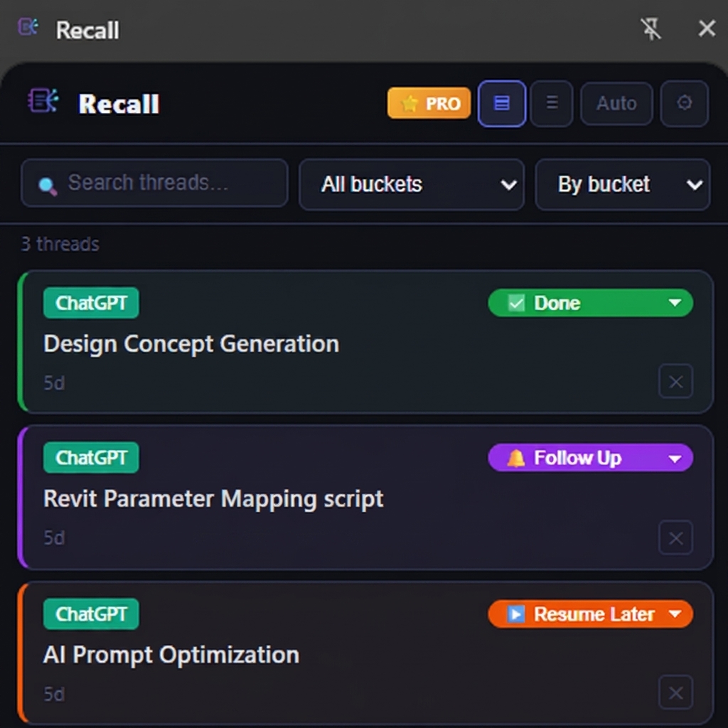Switch to compact list view
The image size is (728, 728).
552,103
